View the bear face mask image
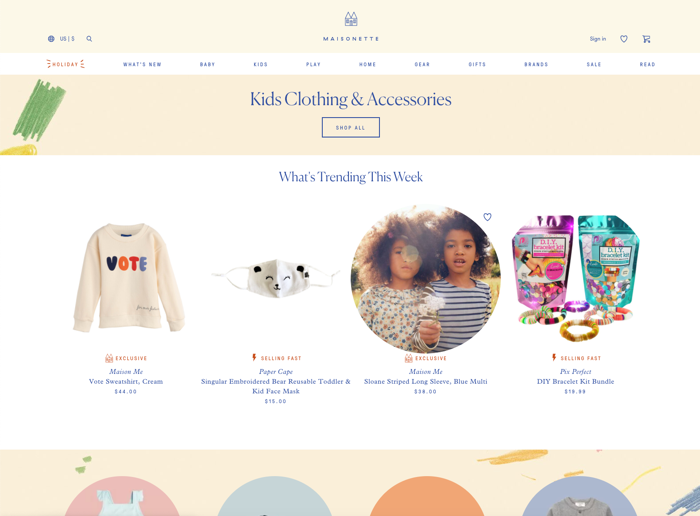This screenshot has width=700, height=516. (275, 279)
